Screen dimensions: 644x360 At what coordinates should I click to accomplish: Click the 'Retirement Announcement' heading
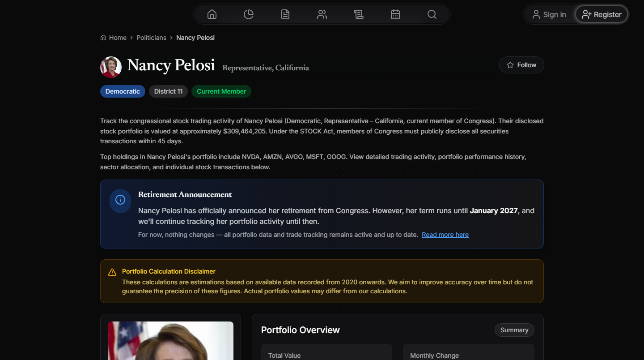[185, 194]
